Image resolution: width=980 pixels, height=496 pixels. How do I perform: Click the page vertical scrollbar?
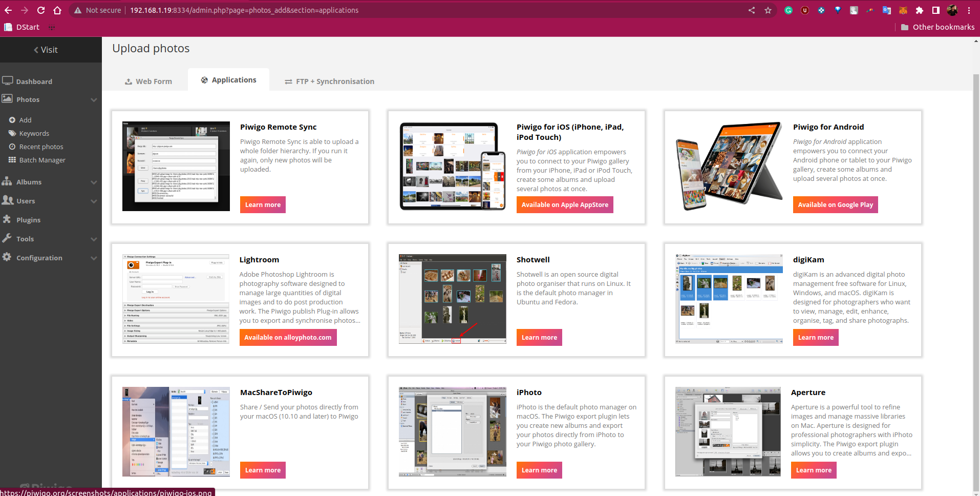click(x=976, y=282)
